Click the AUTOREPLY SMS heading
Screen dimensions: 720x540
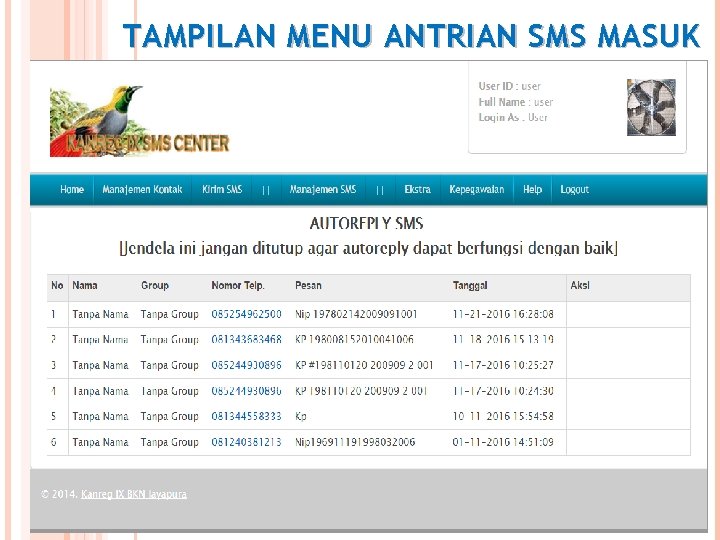coord(366,224)
